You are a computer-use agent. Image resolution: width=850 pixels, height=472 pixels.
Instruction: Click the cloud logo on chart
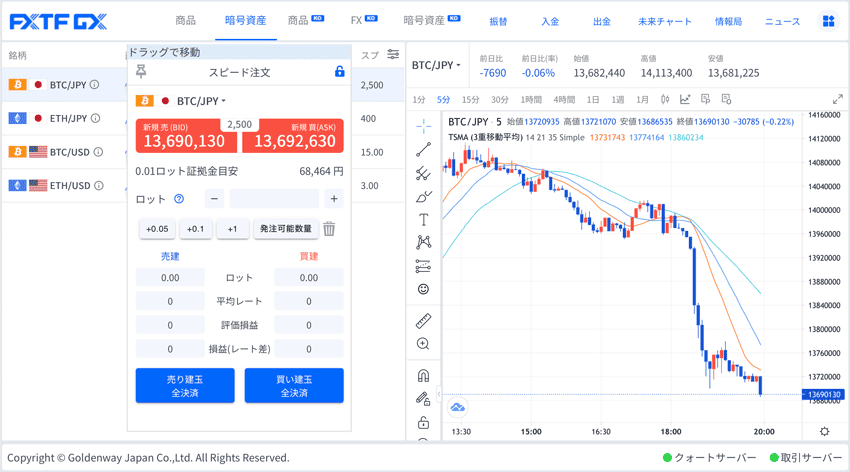pyautogui.click(x=458, y=408)
